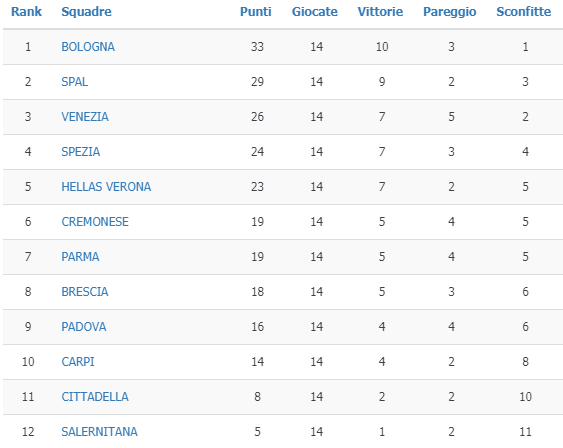
Task: Open the SPAL team page
Action: point(74,82)
